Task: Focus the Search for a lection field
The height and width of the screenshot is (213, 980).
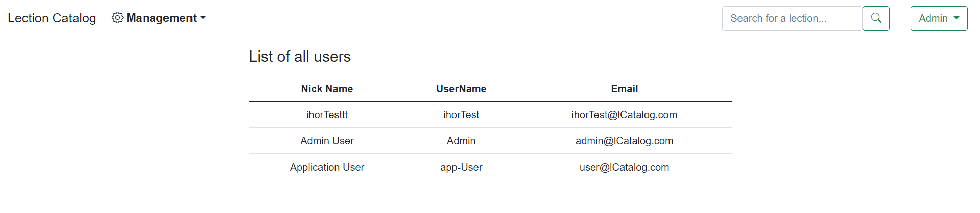Action: pos(792,18)
